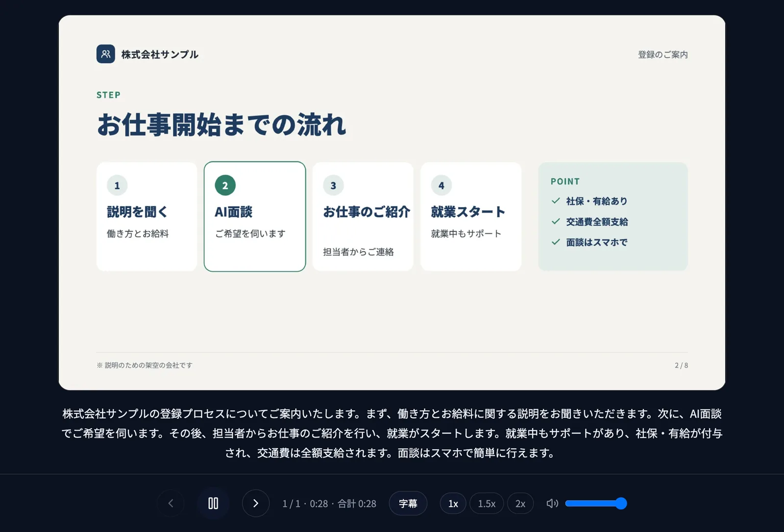Click the 就業スタート step title

click(468, 212)
